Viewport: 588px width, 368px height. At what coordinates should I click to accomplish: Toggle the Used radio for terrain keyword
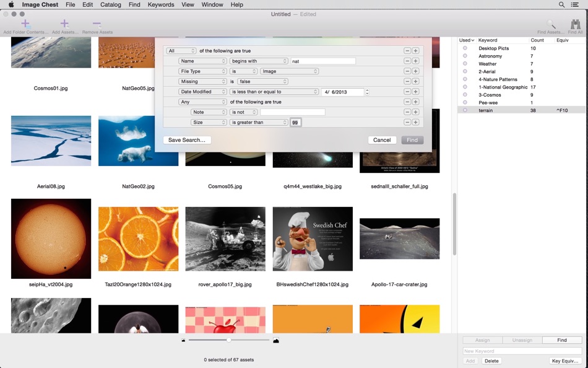point(465,110)
